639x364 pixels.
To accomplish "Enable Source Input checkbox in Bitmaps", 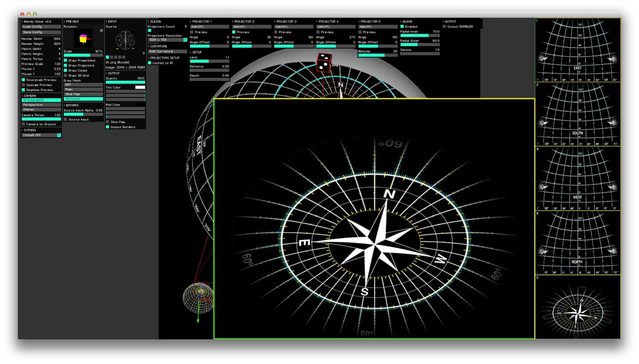I will [65, 120].
